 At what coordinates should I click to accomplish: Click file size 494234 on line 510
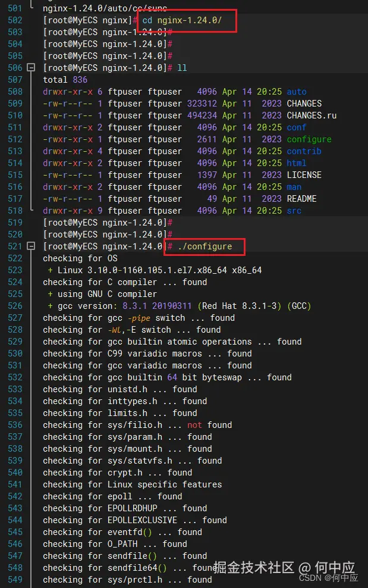[202, 115]
